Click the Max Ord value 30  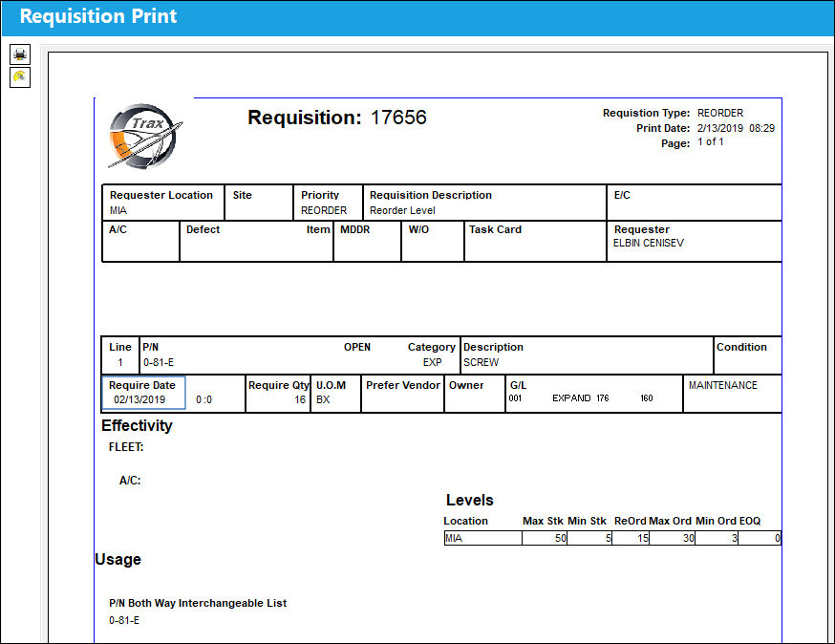tap(689, 538)
